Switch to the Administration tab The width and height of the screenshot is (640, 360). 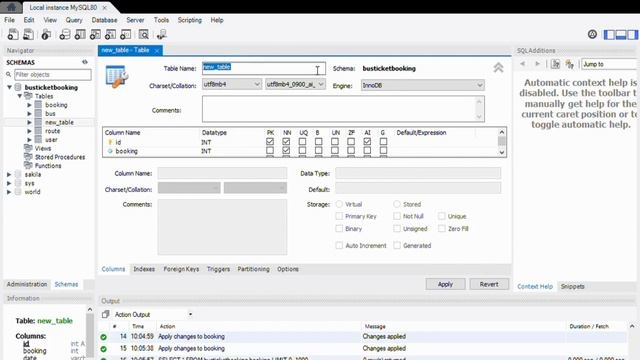pos(27,284)
